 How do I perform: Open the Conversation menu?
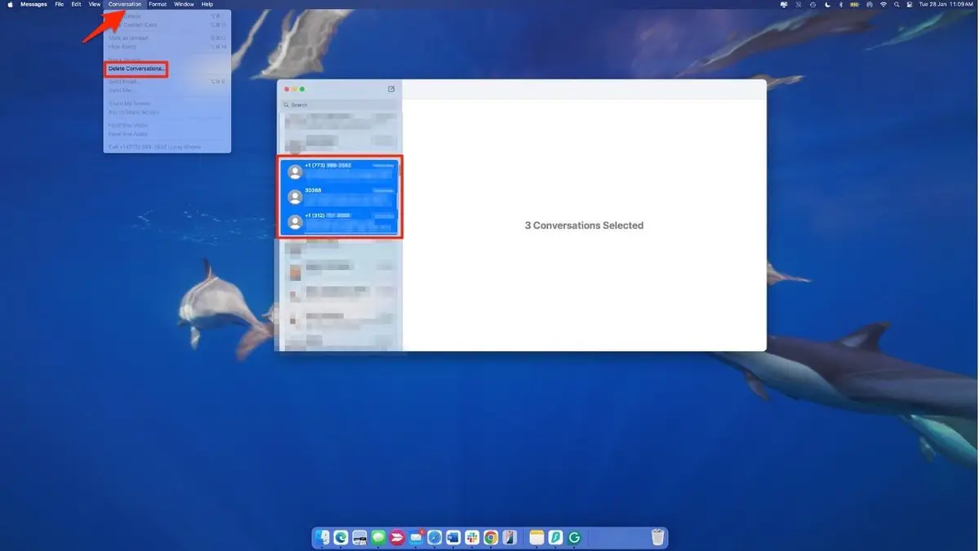pos(125,4)
